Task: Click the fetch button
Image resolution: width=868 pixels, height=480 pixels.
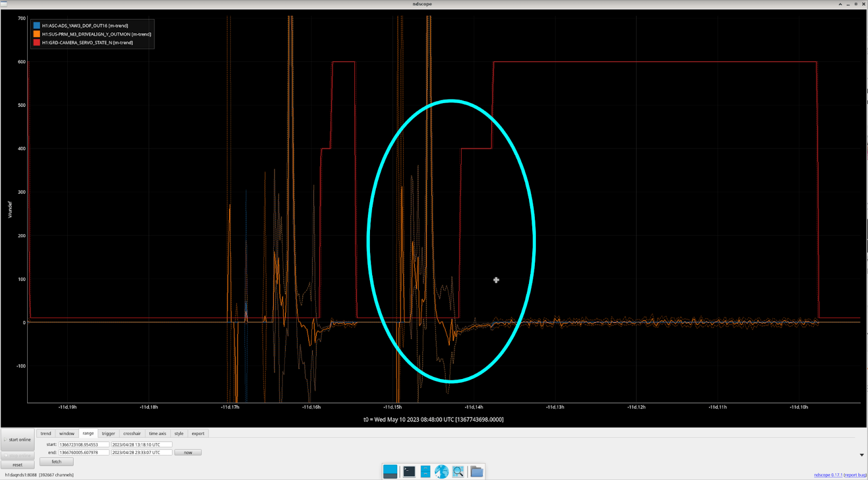Action: (56, 462)
